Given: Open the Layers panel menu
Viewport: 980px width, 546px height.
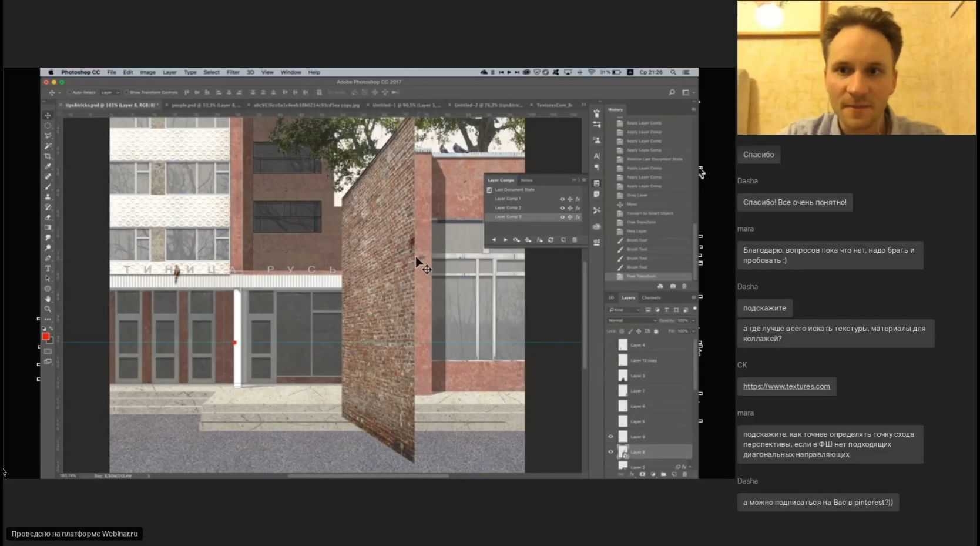Looking at the screenshot, I should point(693,297).
